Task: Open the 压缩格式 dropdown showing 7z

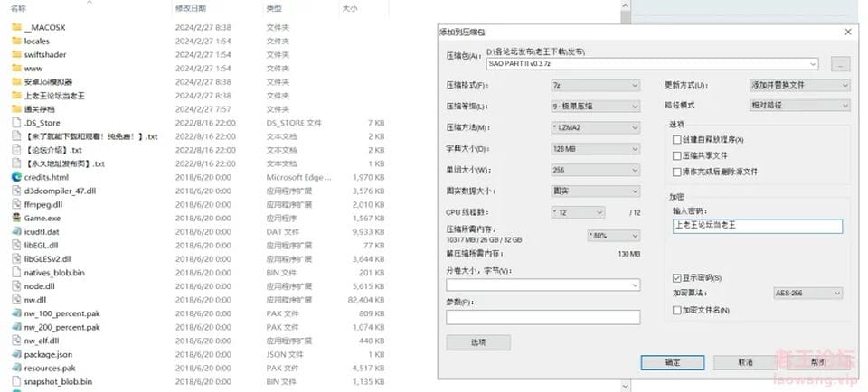Action: (x=596, y=85)
